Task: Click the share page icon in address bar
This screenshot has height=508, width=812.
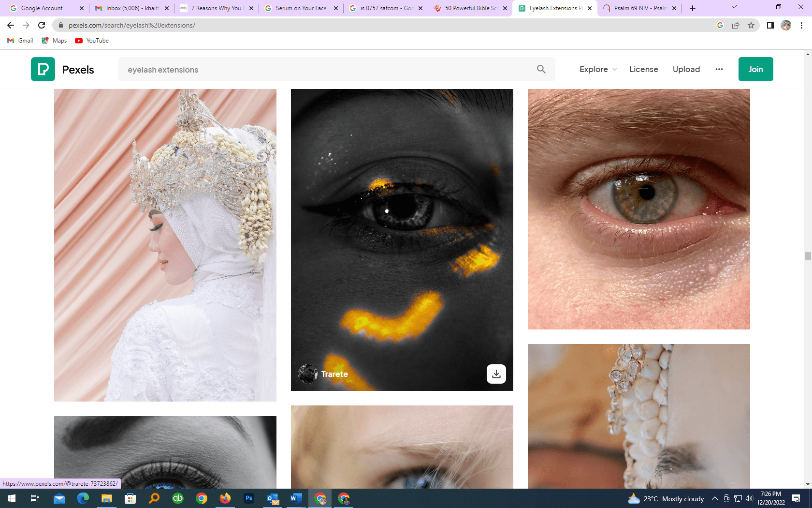Action: tap(735, 25)
